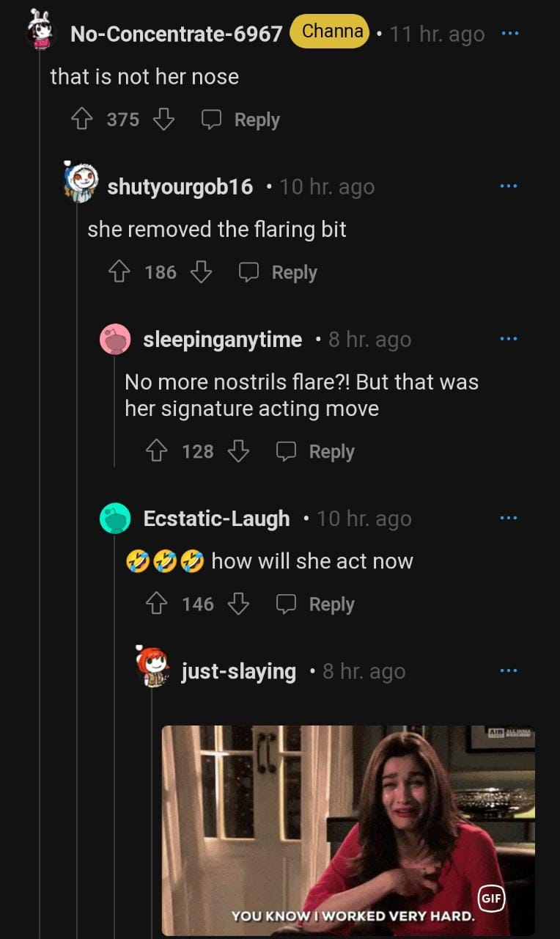Upvote No-Concentrate-6967's comment
Screen dimensions: 560x939
coord(81,120)
